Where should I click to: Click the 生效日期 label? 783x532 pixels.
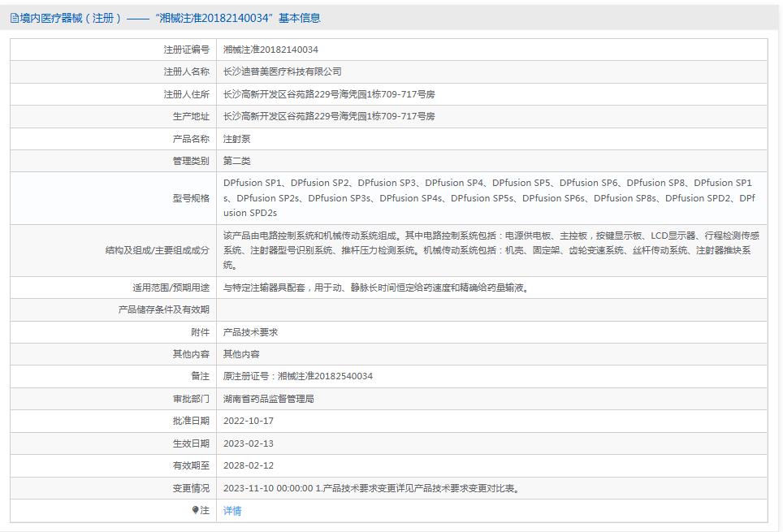(x=191, y=443)
